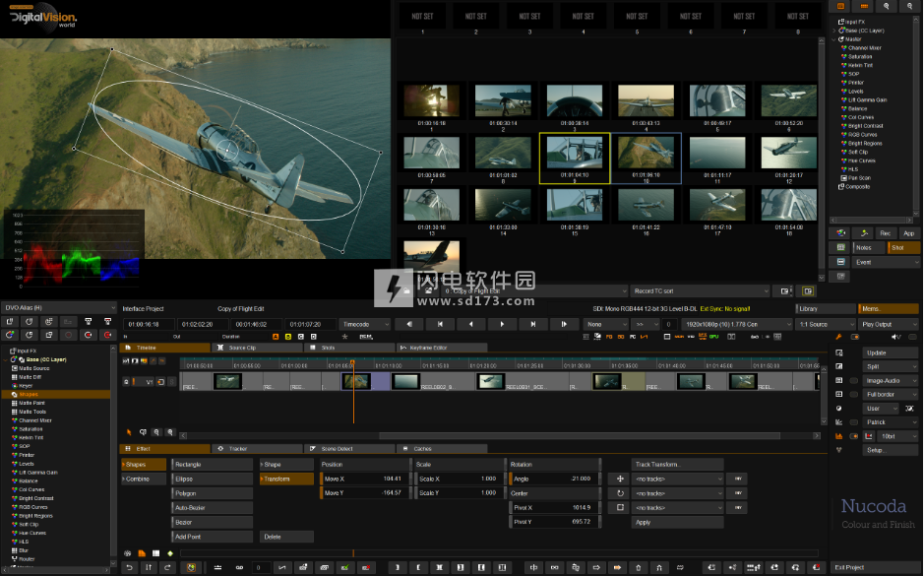The height and width of the screenshot is (576, 924).
Task: Toggle the switch beside Image-Audio
Action: coord(853,381)
